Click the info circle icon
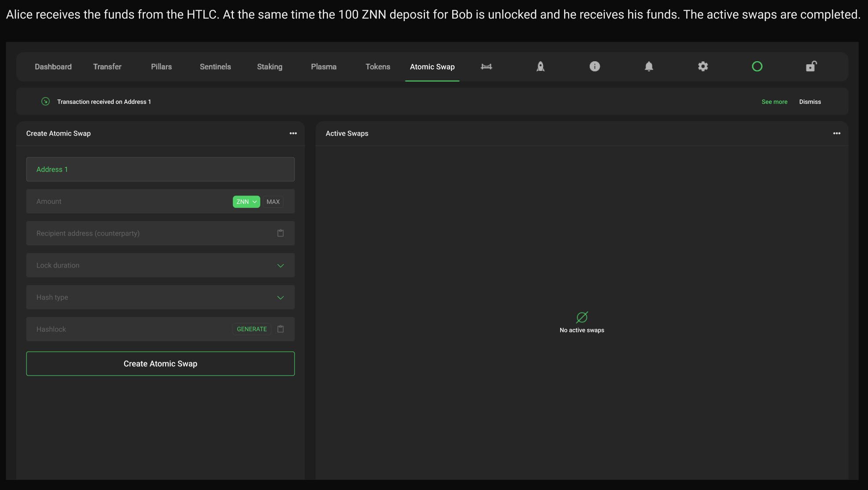The image size is (868, 490). [595, 66]
